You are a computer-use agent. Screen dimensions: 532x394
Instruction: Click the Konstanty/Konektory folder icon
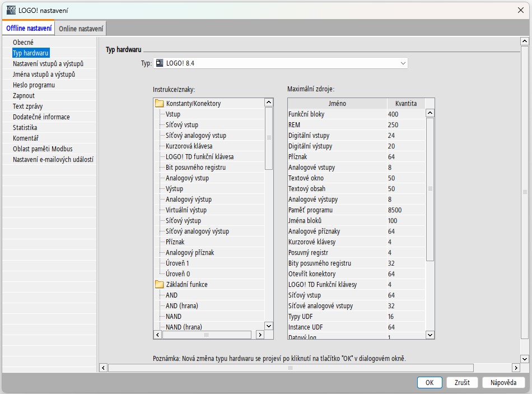[x=159, y=103]
